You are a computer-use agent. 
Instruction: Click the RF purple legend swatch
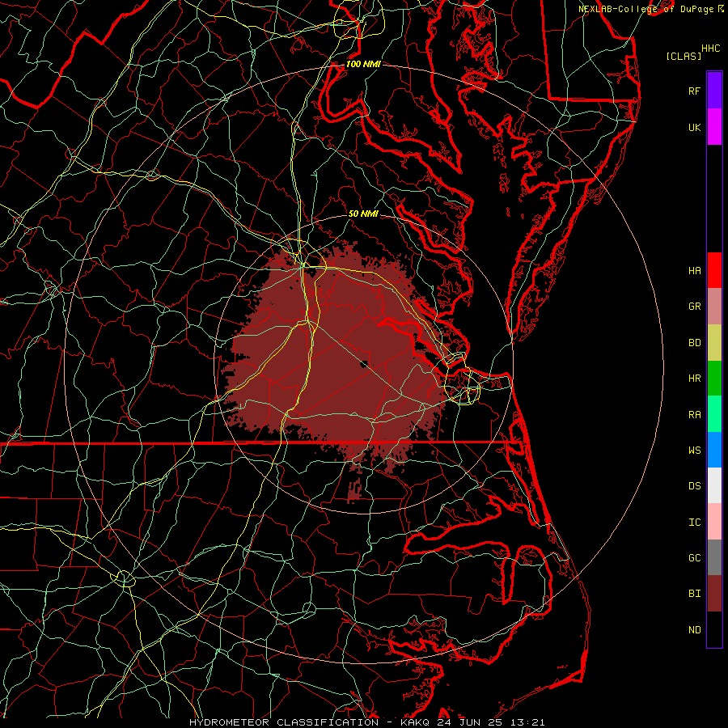(x=714, y=91)
